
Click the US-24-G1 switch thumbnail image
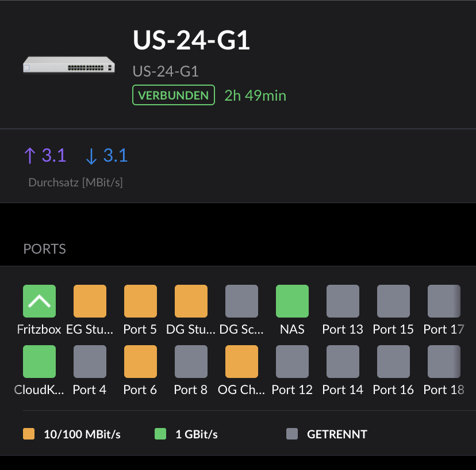click(x=69, y=64)
